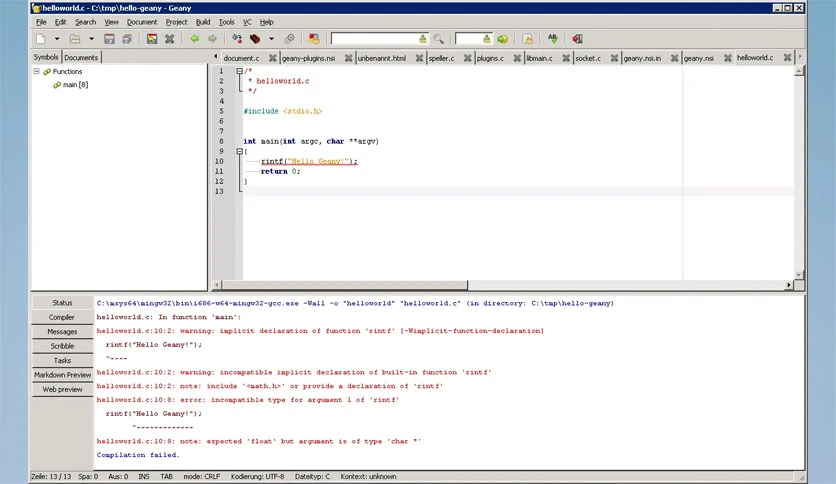
Task: Click the open file folder icon
Action: [75, 39]
